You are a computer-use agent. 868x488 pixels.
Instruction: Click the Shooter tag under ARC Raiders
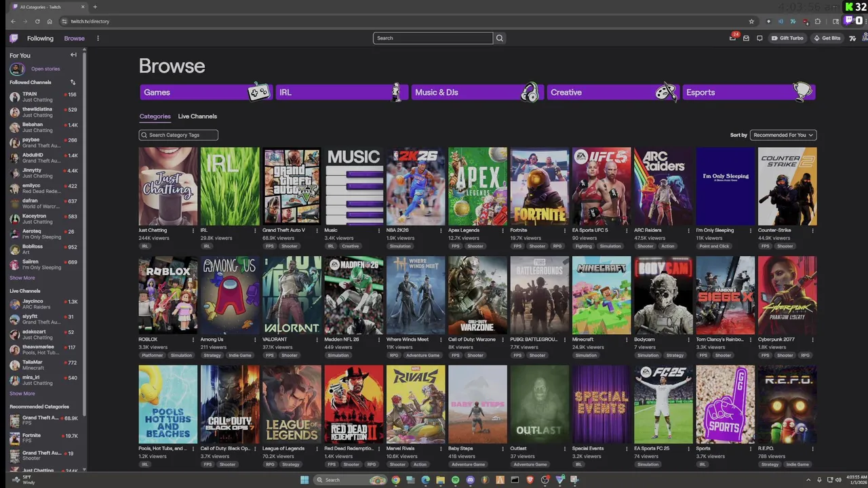(646, 246)
